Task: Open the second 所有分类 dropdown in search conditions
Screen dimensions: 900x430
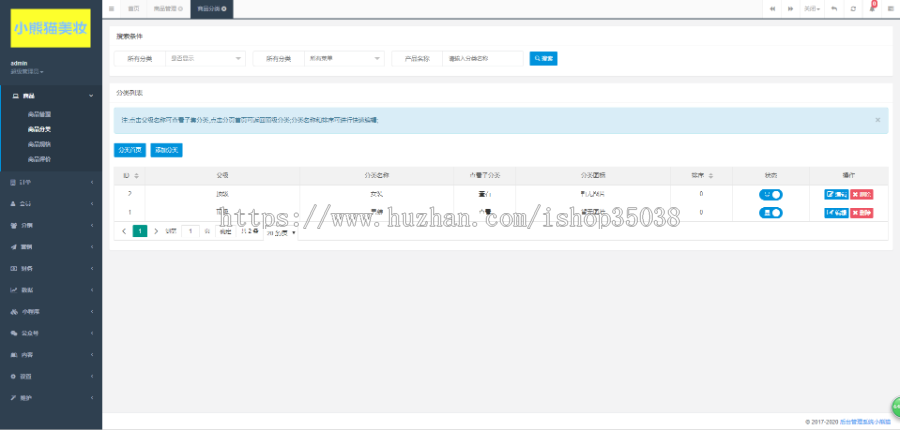Action: [x=344, y=59]
